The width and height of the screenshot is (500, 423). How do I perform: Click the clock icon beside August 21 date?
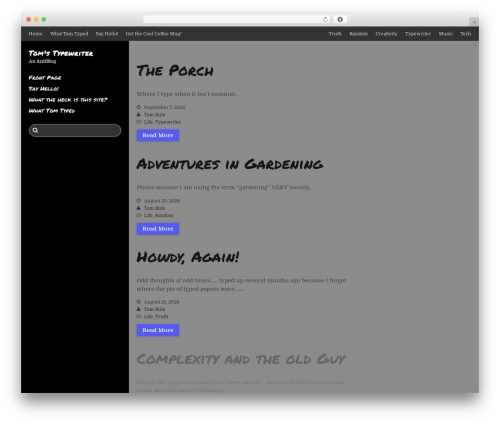[x=139, y=302]
